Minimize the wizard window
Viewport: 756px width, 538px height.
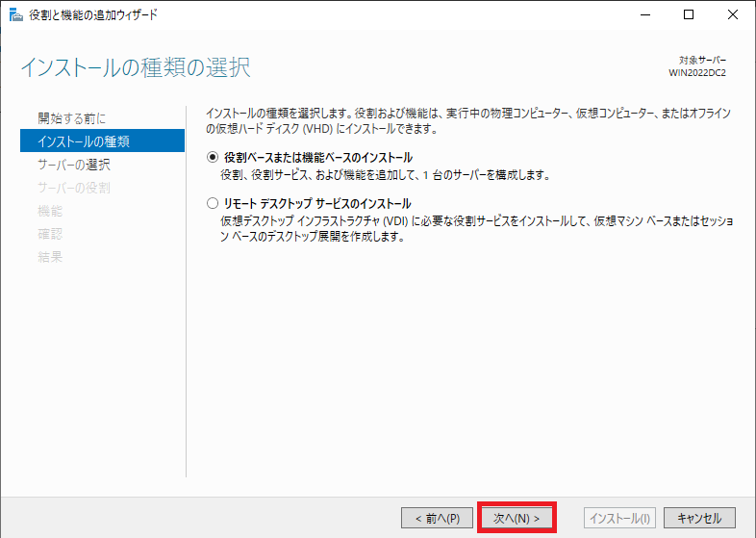point(645,15)
